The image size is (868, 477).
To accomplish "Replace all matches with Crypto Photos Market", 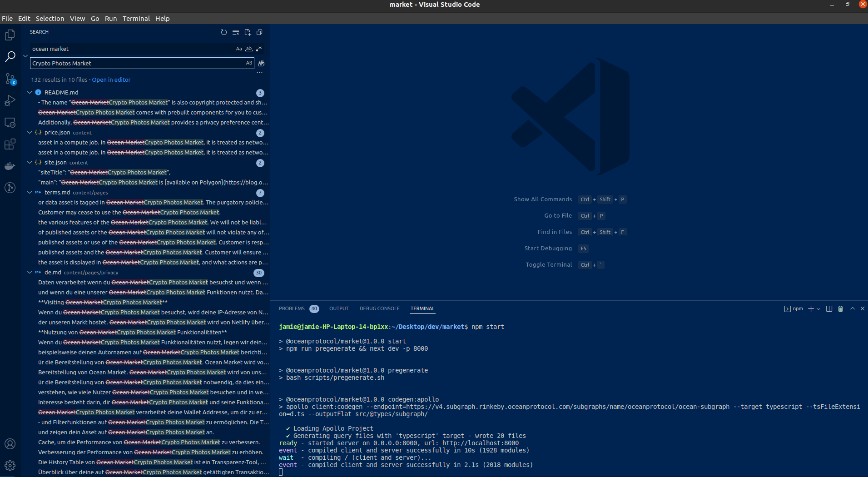I will tap(261, 64).
